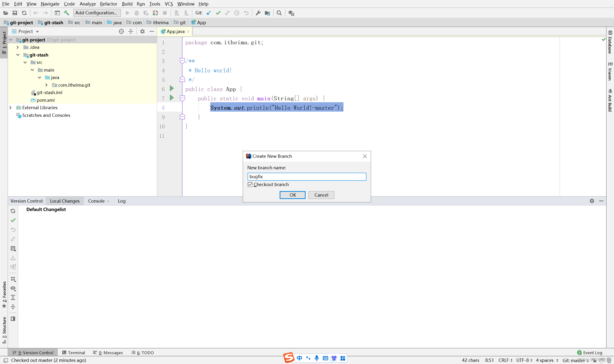Uncheck the Checkout branch checkbox
Image resolution: width=614 pixels, height=364 pixels.
[x=250, y=184]
